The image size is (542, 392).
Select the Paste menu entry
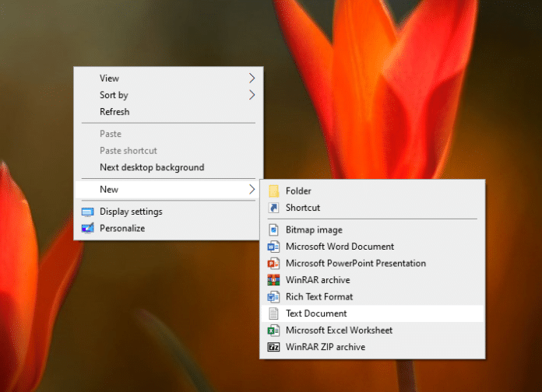(111, 134)
